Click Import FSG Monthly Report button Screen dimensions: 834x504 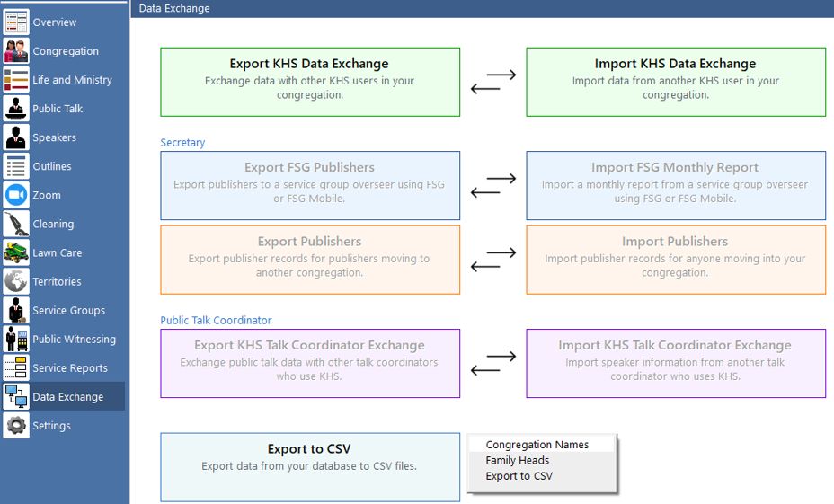coord(676,186)
